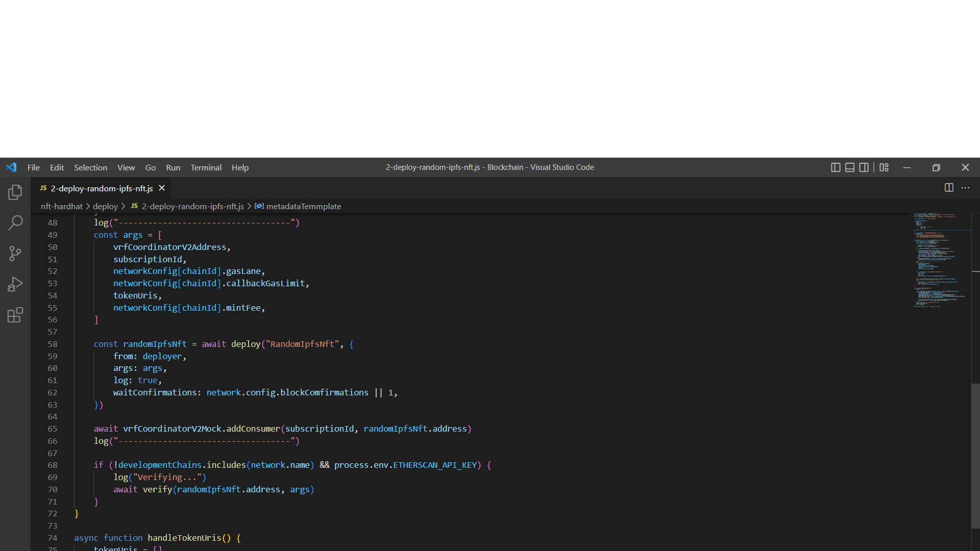The height and width of the screenshot is (551, 980).
Task: Minimize the VS Code window
Action: click(907, 167)
